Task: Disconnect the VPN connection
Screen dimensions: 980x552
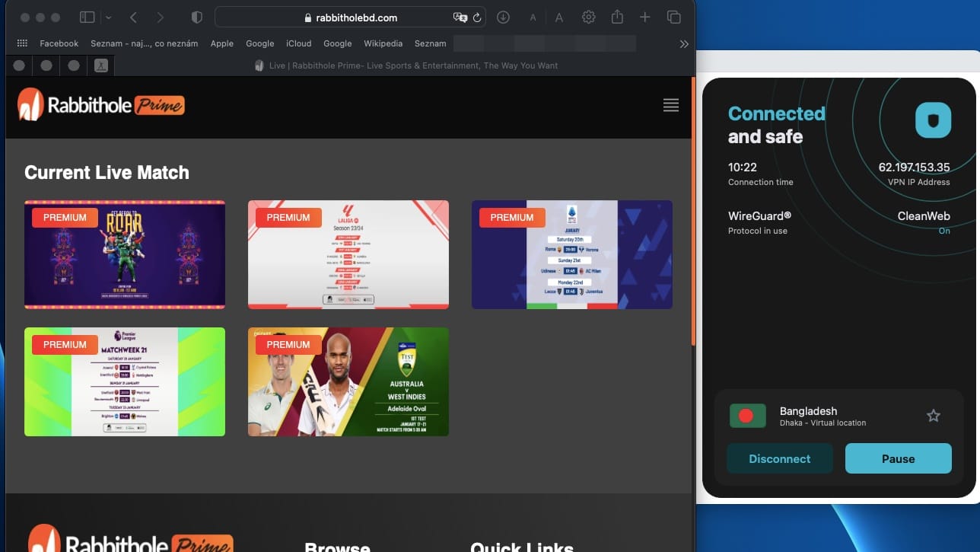Action: [x=780, y=458]
